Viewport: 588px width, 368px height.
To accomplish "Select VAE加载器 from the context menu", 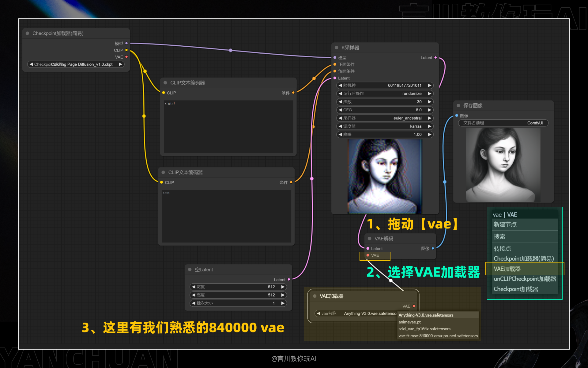I will coord(507,269).
